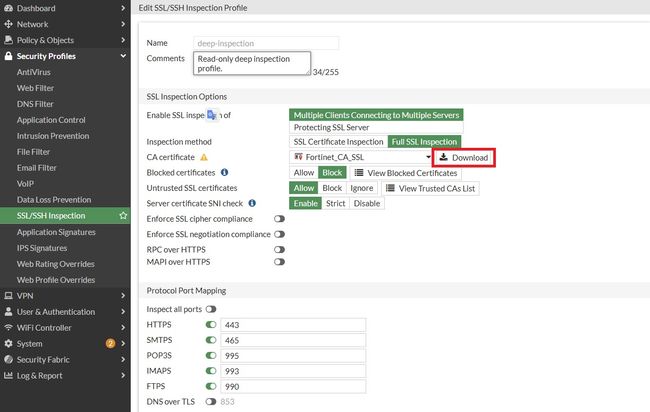The image size is (650, 412).
Task: Click the translate icon next to Enable SSL inspection
Action: pyautogui.click(x=212, y=115)
